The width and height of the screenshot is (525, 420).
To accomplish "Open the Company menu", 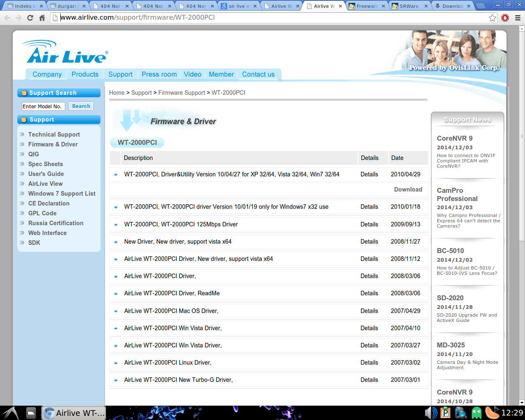I will coord(47,74).
